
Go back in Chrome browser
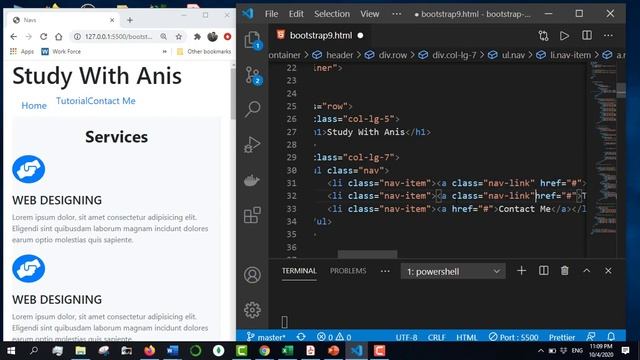click(x=13, y=37)
